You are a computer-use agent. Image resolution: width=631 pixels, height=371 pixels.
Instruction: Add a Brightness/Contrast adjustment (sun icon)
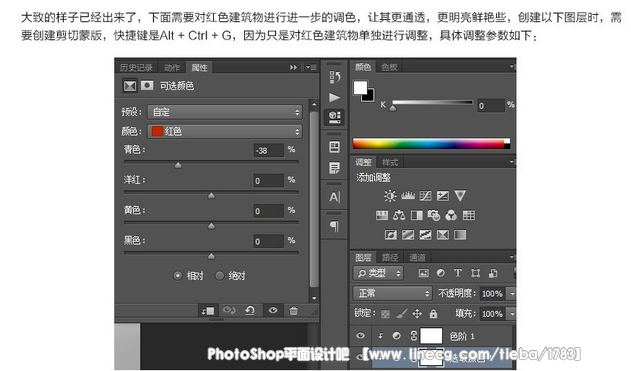(390, 196)
